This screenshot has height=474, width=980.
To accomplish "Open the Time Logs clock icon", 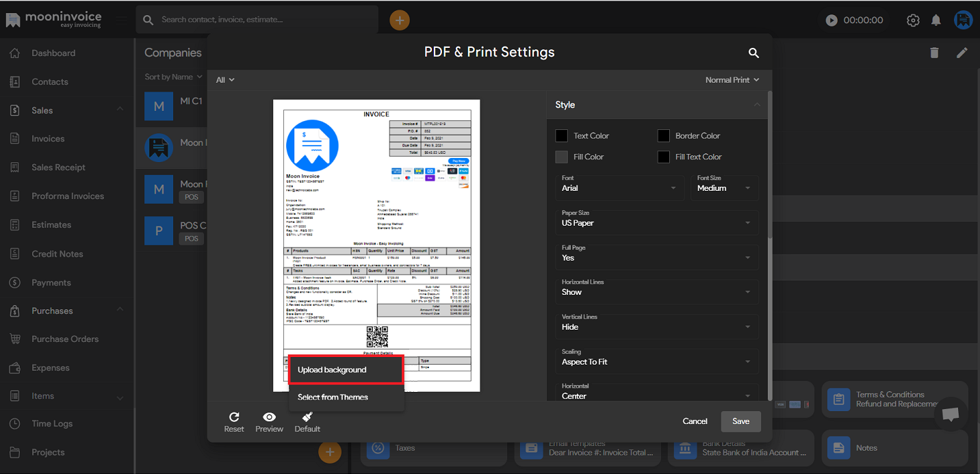I will click(x=15, y=424).
